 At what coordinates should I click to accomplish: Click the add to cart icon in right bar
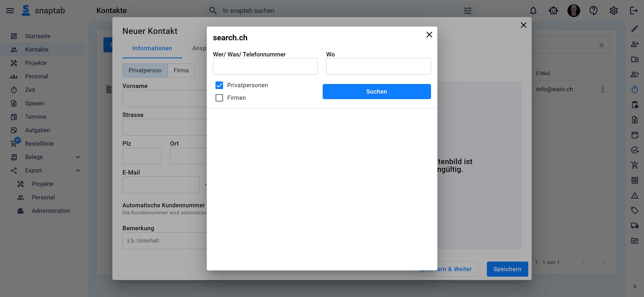tap(635, 165)
